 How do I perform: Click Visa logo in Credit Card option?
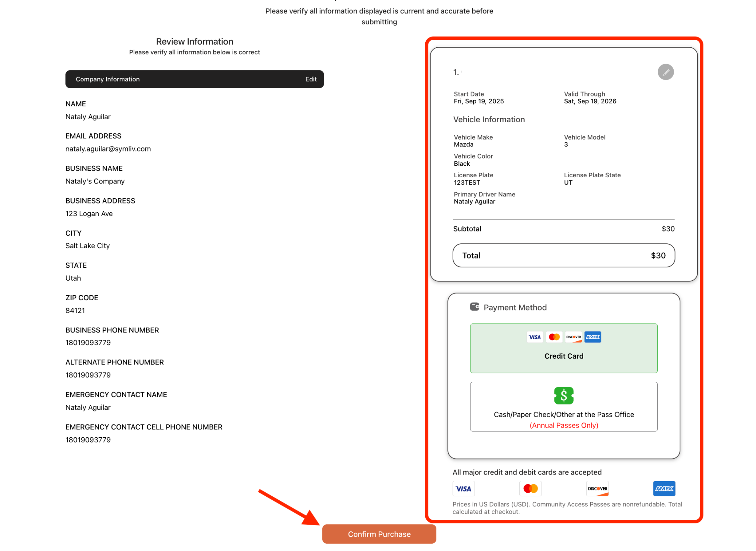tap(535, 337)
